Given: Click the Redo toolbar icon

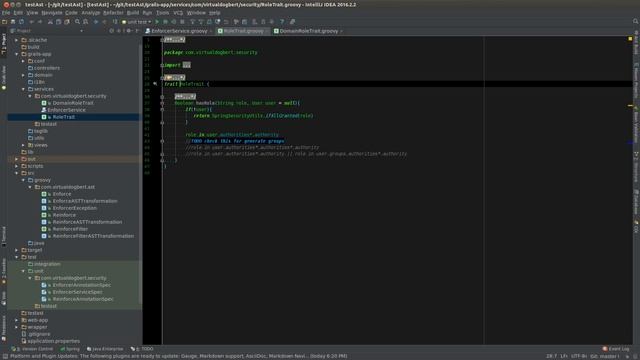Looking at the screenshot, I should [x=40, y=22].
